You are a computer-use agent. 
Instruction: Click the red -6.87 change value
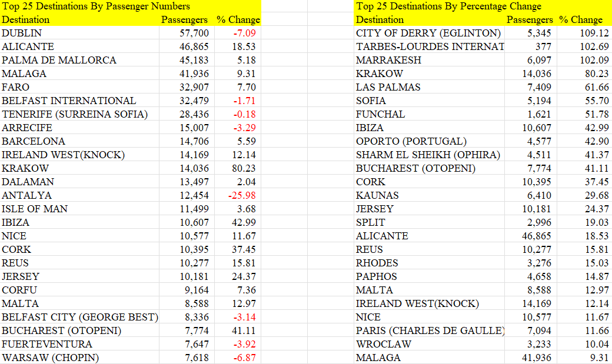pos(244,358)
